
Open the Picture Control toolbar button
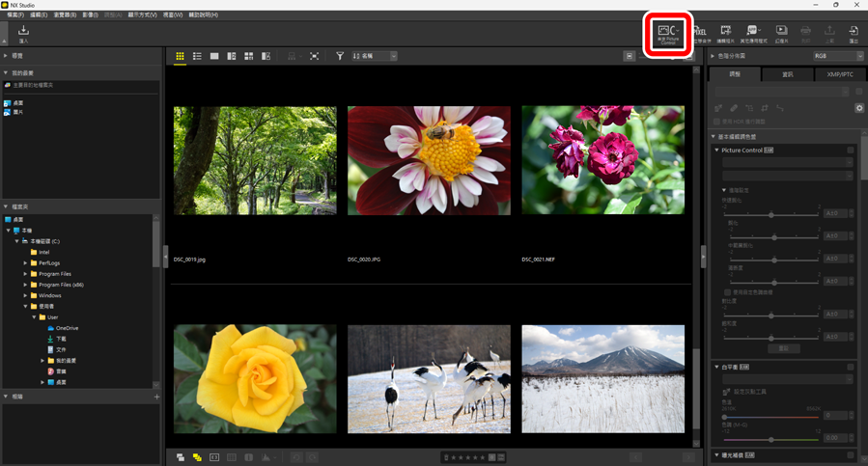coord(668,34)
